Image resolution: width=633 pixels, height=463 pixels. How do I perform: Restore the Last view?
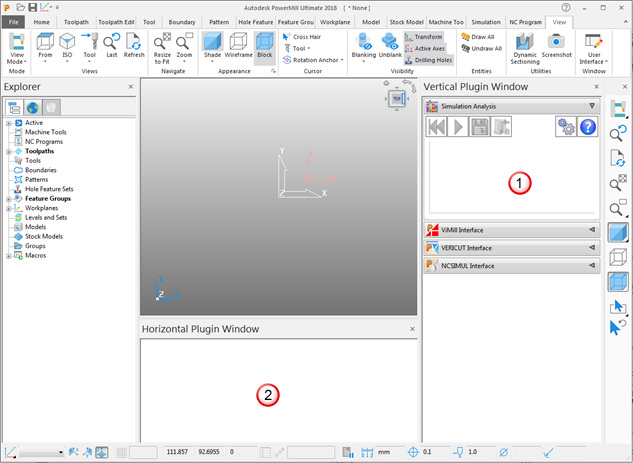pos(111,46)
